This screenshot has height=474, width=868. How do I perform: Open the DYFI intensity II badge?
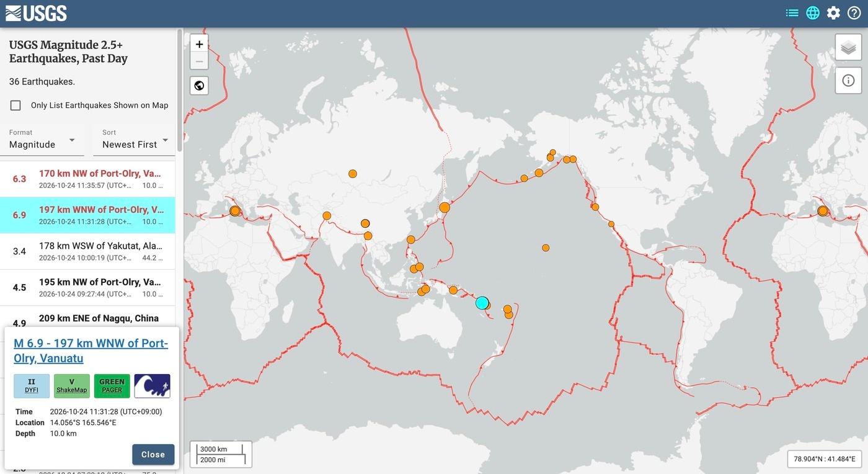[32, 386]
